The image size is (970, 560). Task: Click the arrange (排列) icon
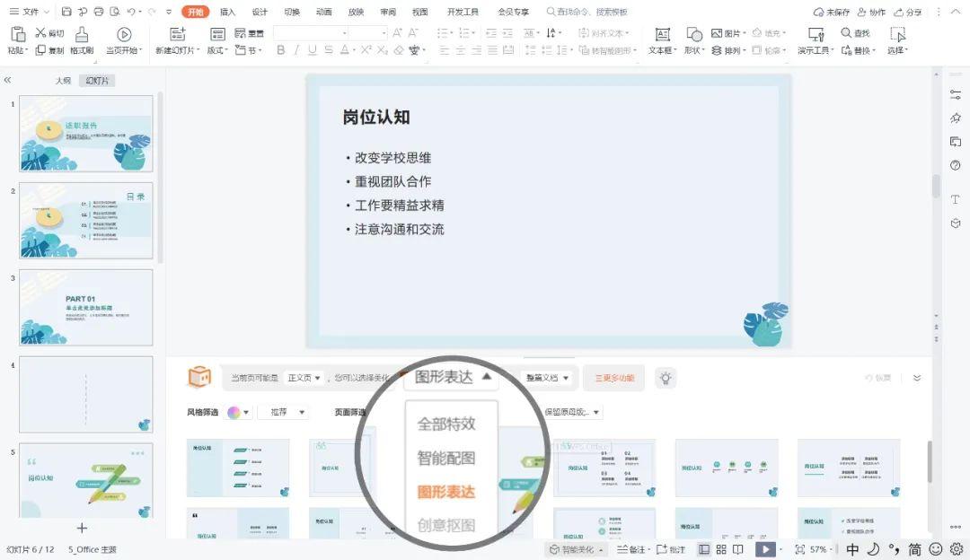717,50
